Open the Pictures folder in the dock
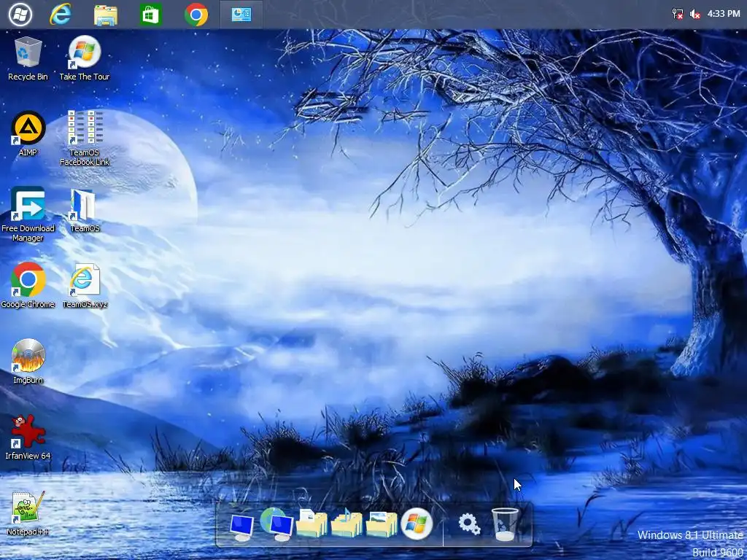The width and height of the screenshot is (747, 560). (381, 524)
